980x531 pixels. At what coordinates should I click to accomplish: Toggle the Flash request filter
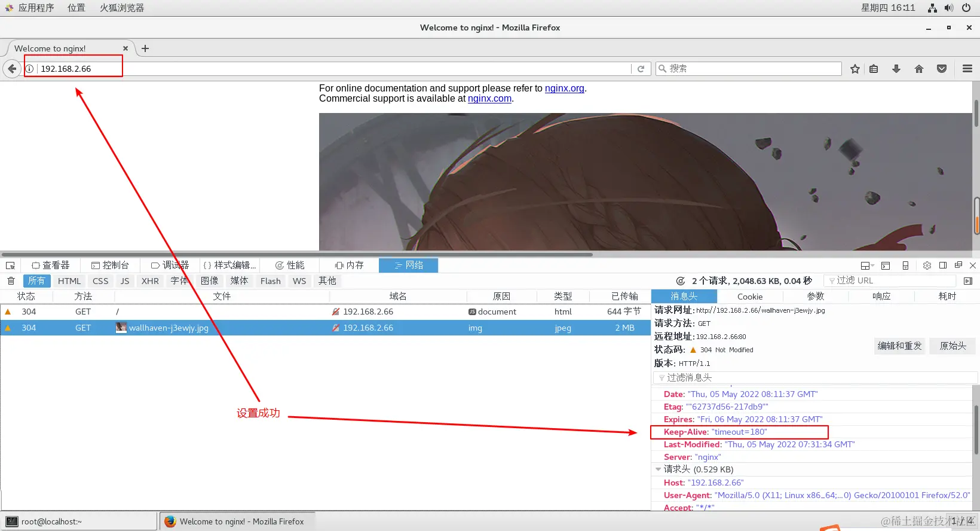tap(271, 281)
